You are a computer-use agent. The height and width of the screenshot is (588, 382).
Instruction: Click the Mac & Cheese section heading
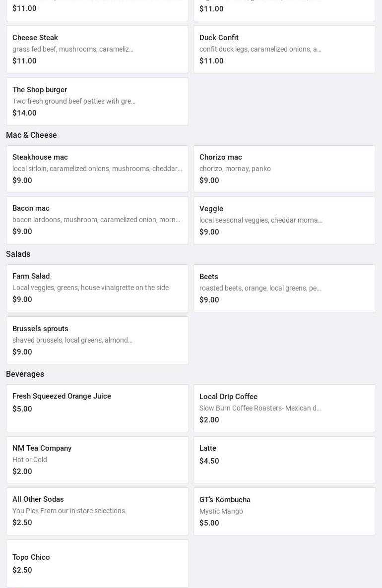(31, 135)
